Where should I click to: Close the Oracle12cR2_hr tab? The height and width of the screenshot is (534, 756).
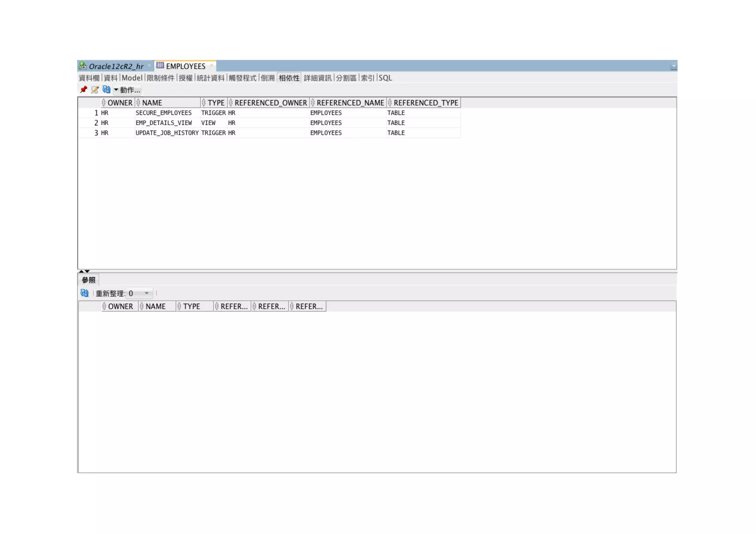149,65
